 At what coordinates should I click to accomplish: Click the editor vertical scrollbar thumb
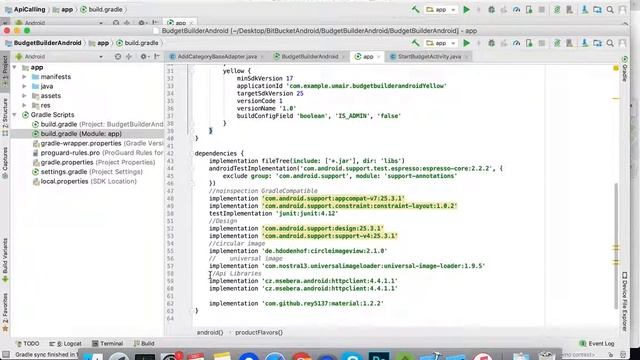pos(616,245)
